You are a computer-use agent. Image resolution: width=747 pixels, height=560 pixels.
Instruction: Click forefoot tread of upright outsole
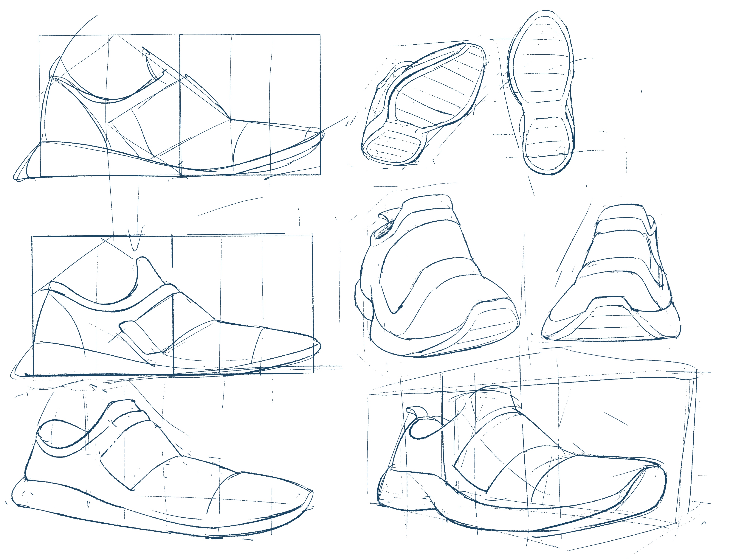point(542,61)
